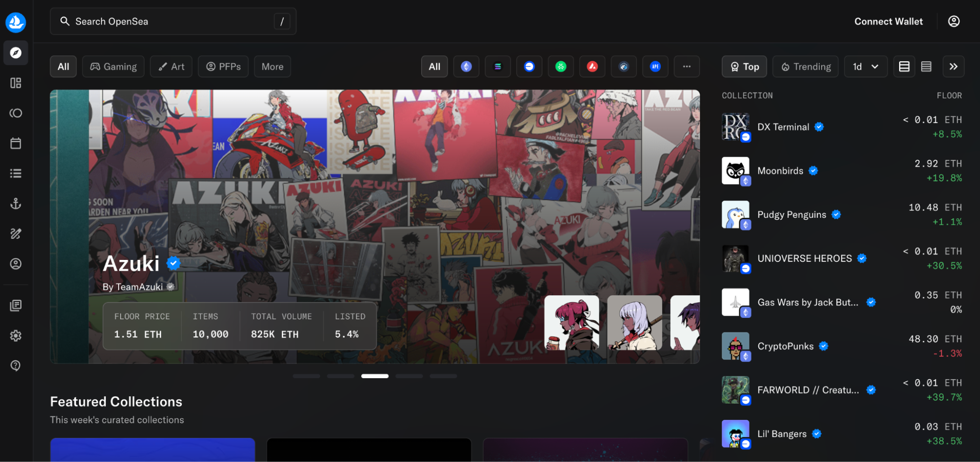980x462 pixels.
Task: Select the PFPs category tab
Action: [x=223, y=67]
